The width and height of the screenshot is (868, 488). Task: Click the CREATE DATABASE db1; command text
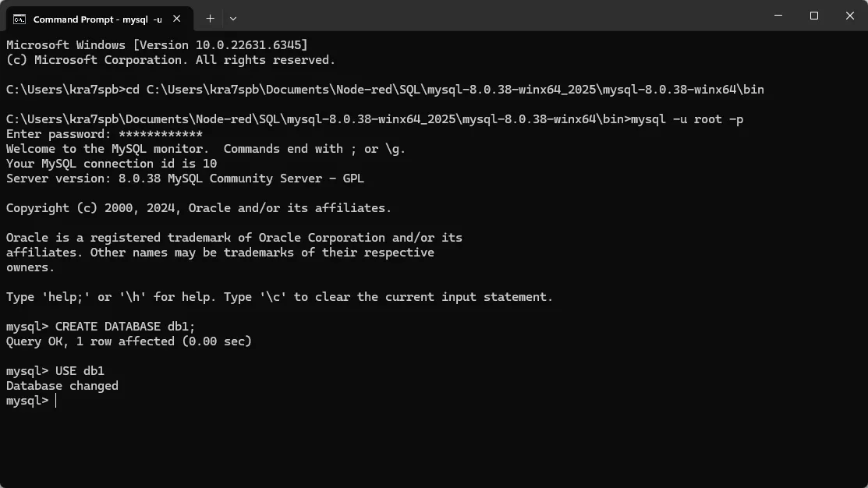click(x=125, y=327)
